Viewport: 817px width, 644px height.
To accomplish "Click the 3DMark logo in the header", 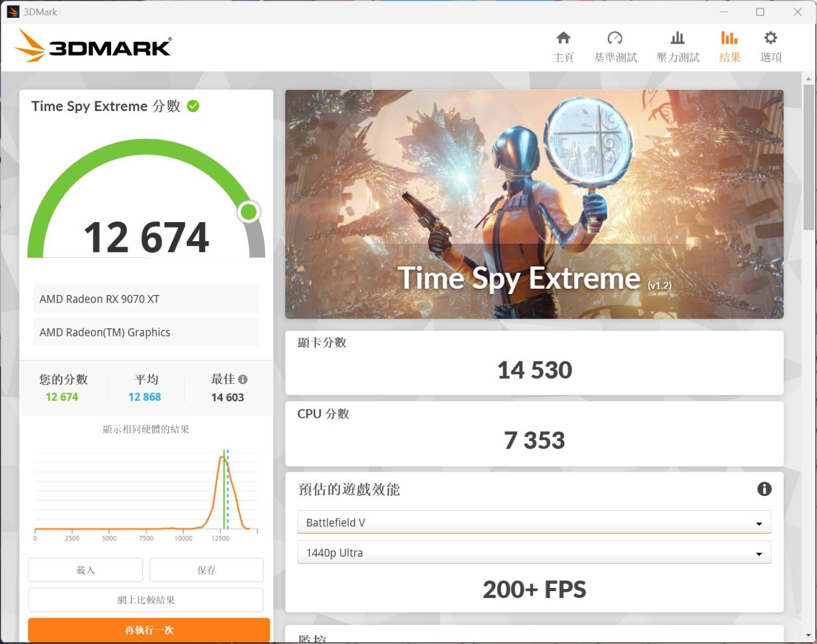I will [93, 46].
